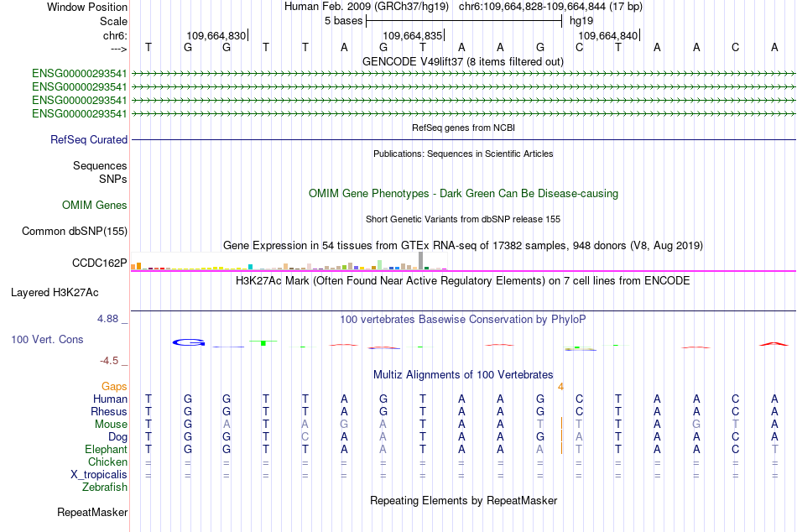Click the 'Repeating Elements by RepeatMasker' title
The height and width of the screenshot is (532, 797).
(x=464, y=500)
